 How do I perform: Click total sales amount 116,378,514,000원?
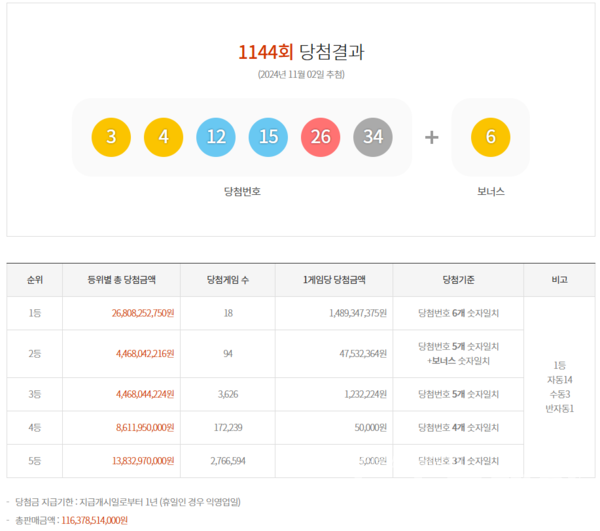[x=95, y=520]
